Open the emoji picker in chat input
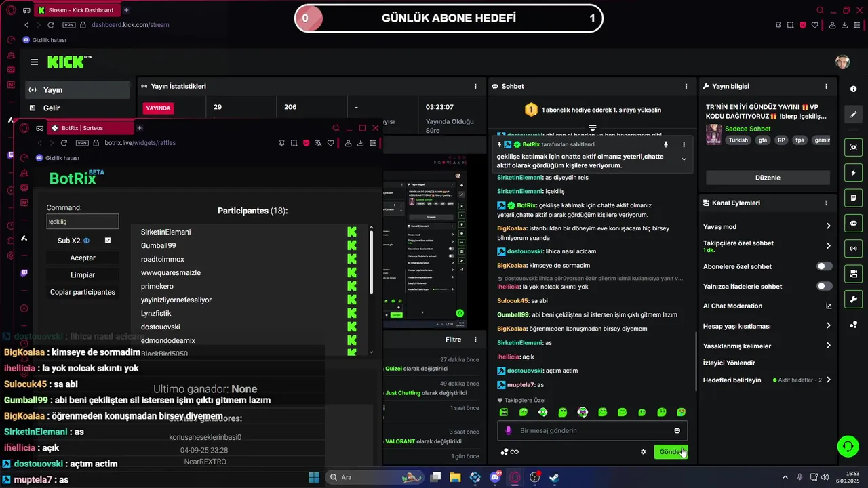This screenshot has width=868, height=488. pyautogui.click(x=677, y=430)
